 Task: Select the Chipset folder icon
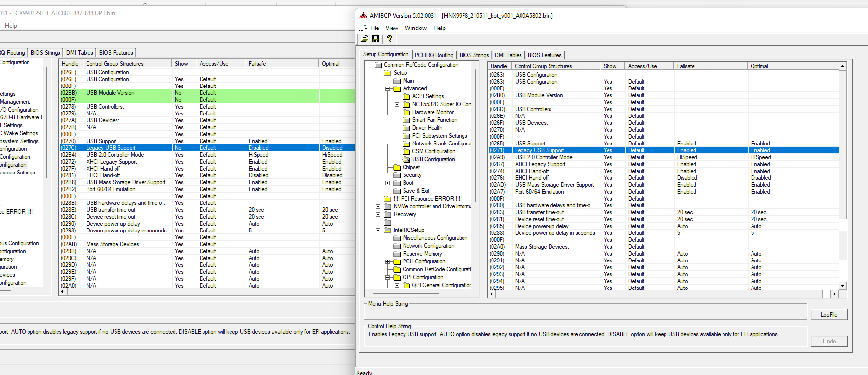[397, 168]
